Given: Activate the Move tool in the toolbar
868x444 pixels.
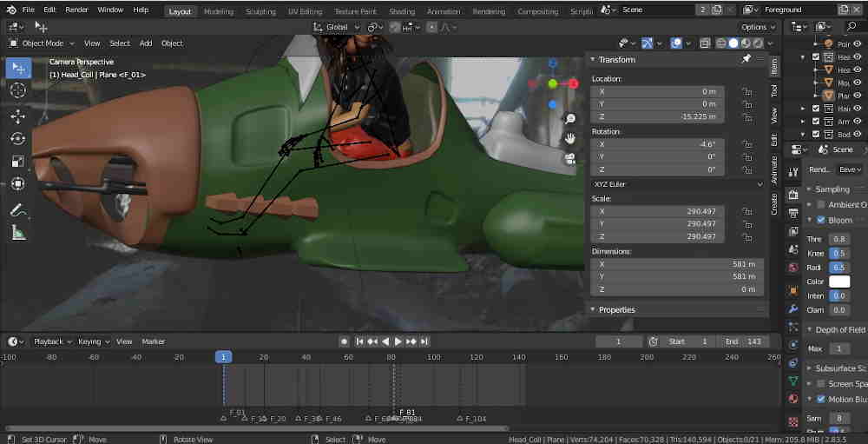Looking at the screenshot, I should pos(18,116).
